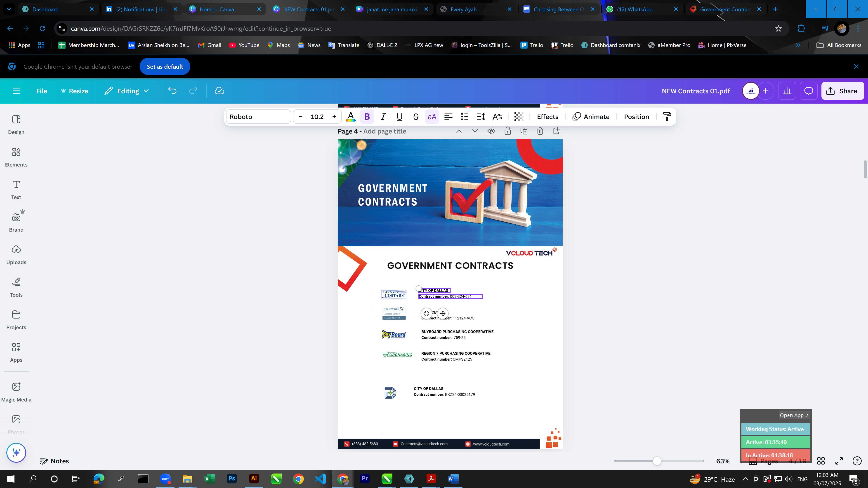Toggle underline formatting

click(400, 117)
